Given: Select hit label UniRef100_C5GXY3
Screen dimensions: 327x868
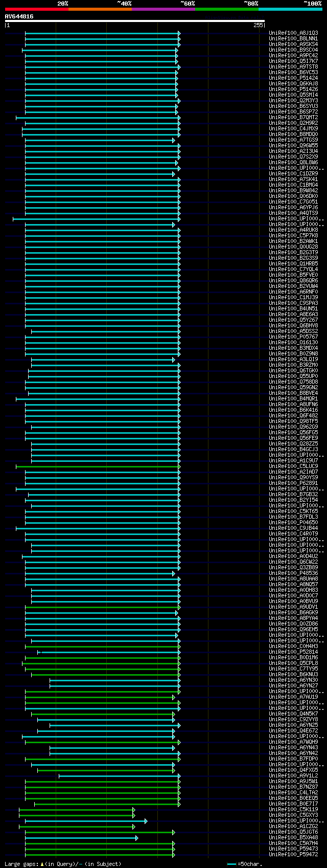Looking at the screenshot, I should point(293,815).
